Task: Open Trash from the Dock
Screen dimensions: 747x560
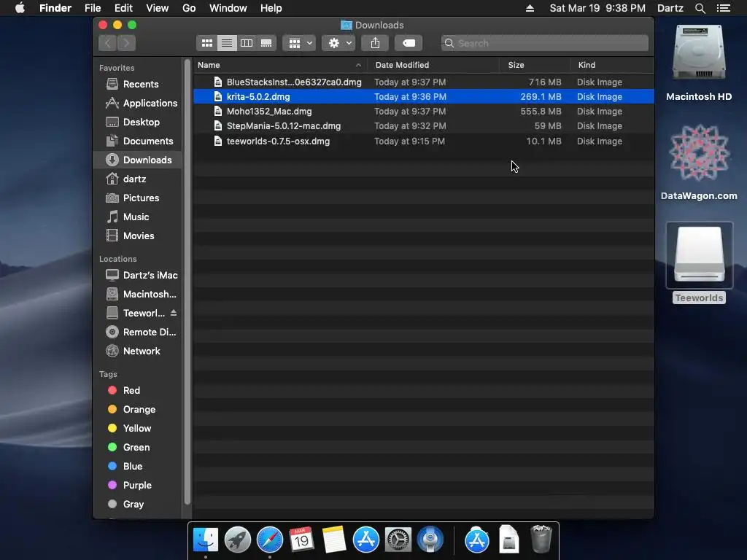Action: click(x=541, y=540)
